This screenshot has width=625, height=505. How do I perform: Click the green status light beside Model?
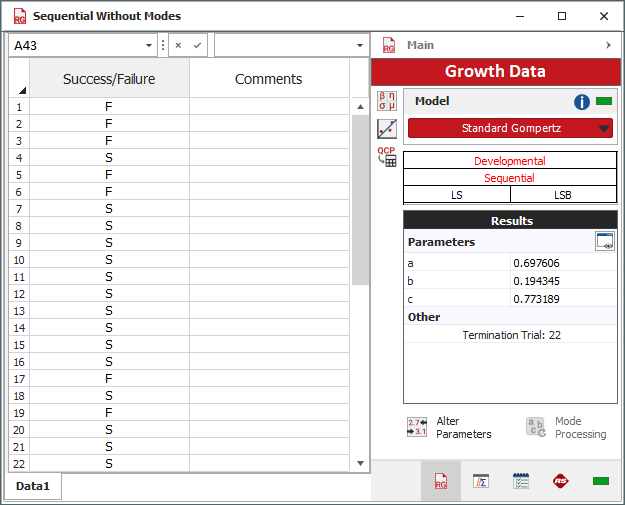pos(603,102)
